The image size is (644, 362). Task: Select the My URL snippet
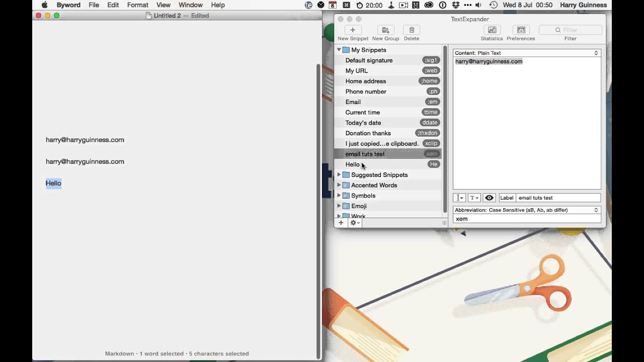(388, 71)
